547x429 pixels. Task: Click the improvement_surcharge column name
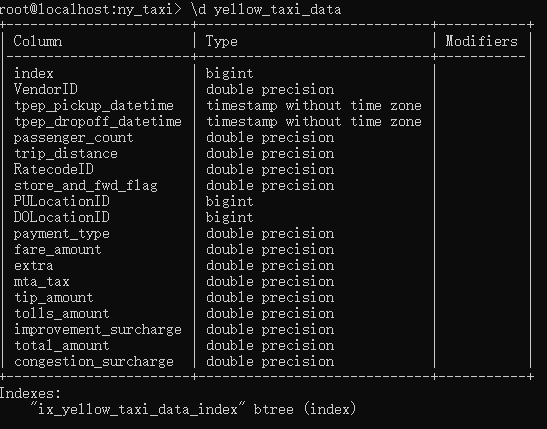coord(98,330)
